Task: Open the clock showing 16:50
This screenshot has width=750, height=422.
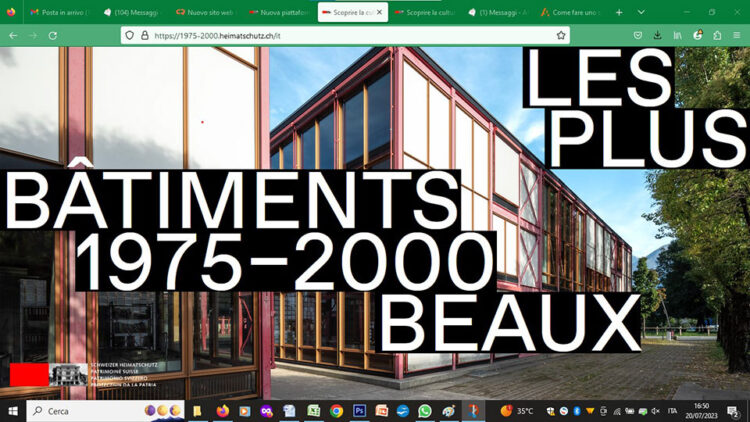Action: 701,411
